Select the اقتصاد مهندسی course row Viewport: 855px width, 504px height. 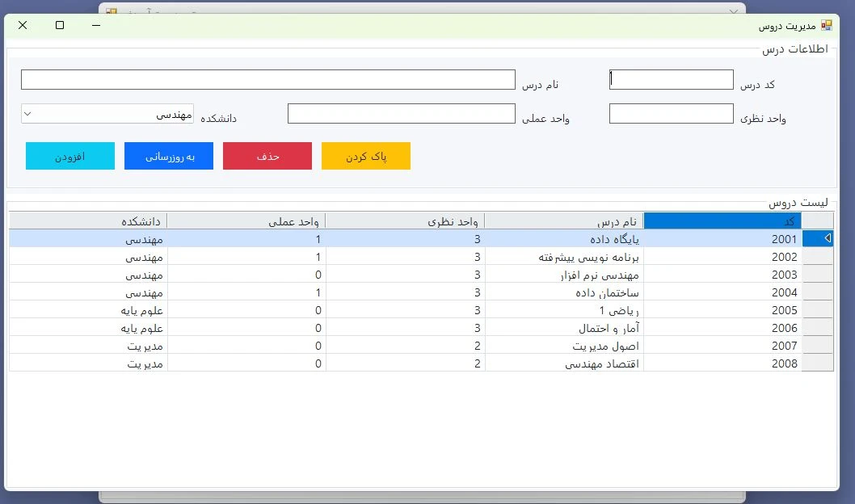[564, 363]
